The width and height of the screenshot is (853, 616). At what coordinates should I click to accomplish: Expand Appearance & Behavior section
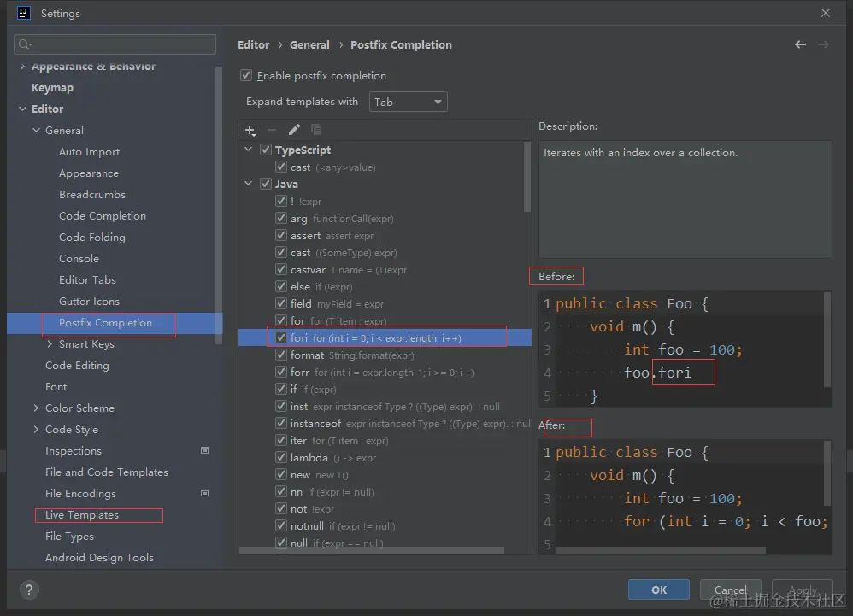[22, 67]
